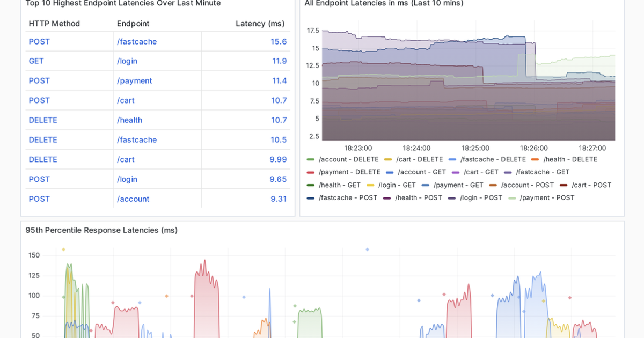Open color picker for '/payment - POST' legend swatch
The width and height of the screenshot is (644, 338).
tap(512, 198)
